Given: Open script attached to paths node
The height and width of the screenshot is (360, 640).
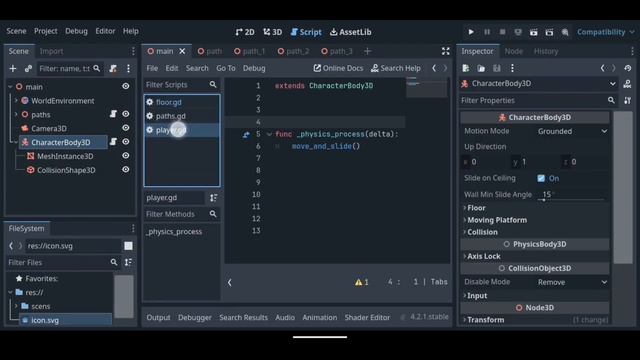Looking at the screenshot, I should pos(113,114).
